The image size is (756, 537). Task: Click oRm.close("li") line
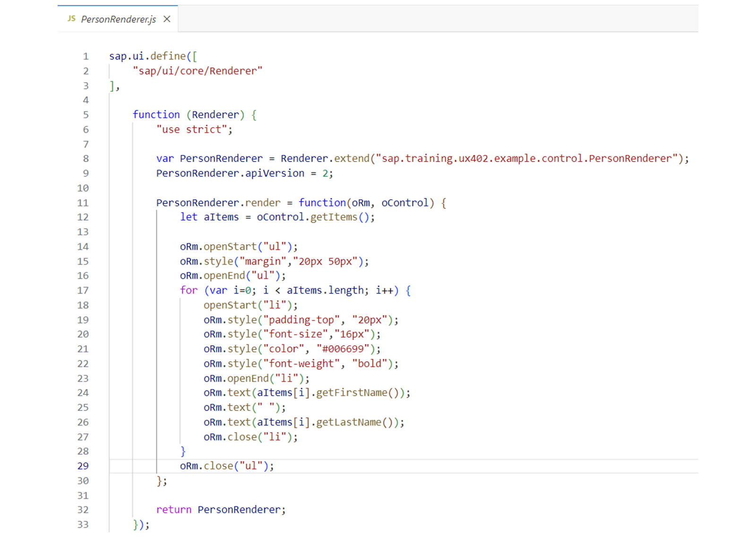click(x=251, y=437)
